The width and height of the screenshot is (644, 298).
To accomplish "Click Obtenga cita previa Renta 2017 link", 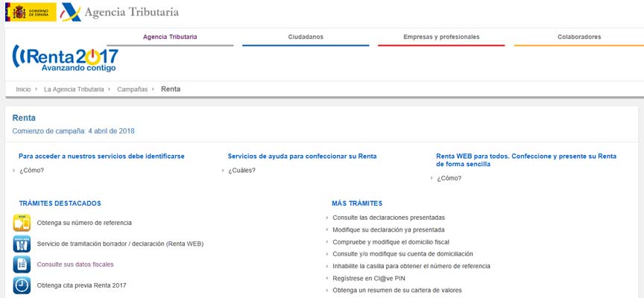I will tap(82, 285).
